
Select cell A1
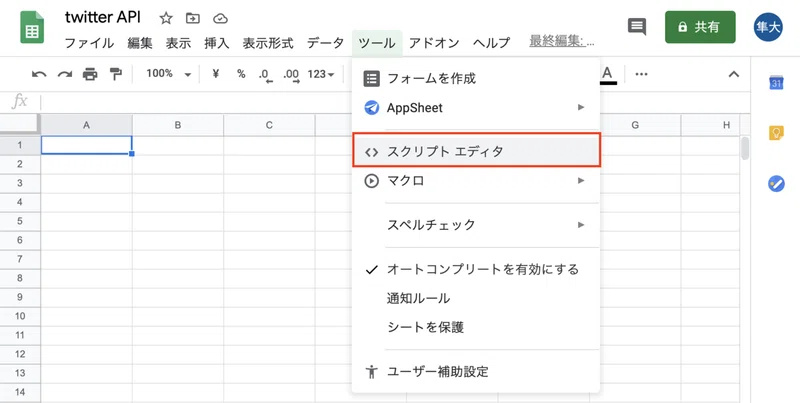pos(86,145)
